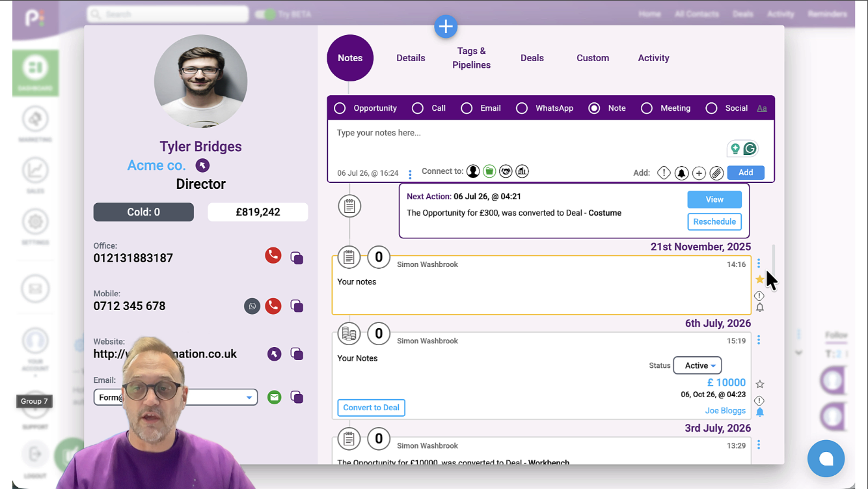
Task: Click View on the Next Action
Action: (714, 199)
